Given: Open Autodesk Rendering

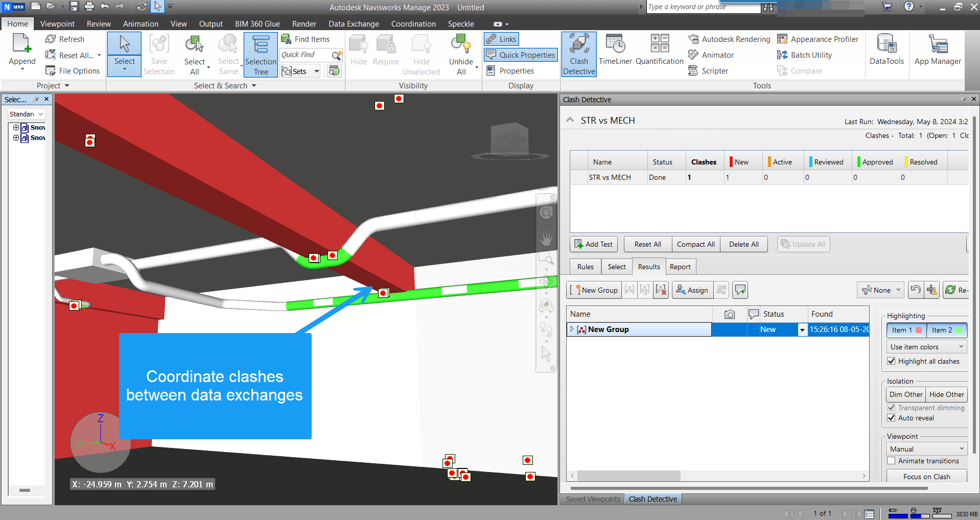Looking at the screenshot, I should tap(729, 39).
